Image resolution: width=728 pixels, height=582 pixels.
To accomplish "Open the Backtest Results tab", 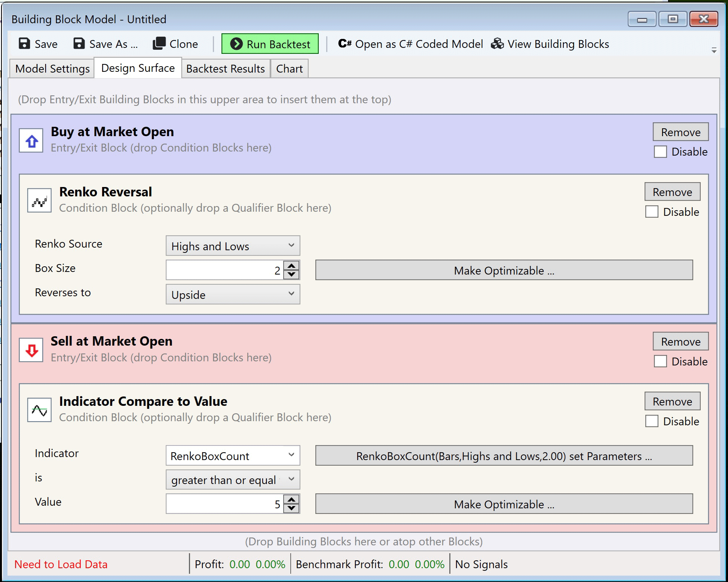I will coord(226,69).
